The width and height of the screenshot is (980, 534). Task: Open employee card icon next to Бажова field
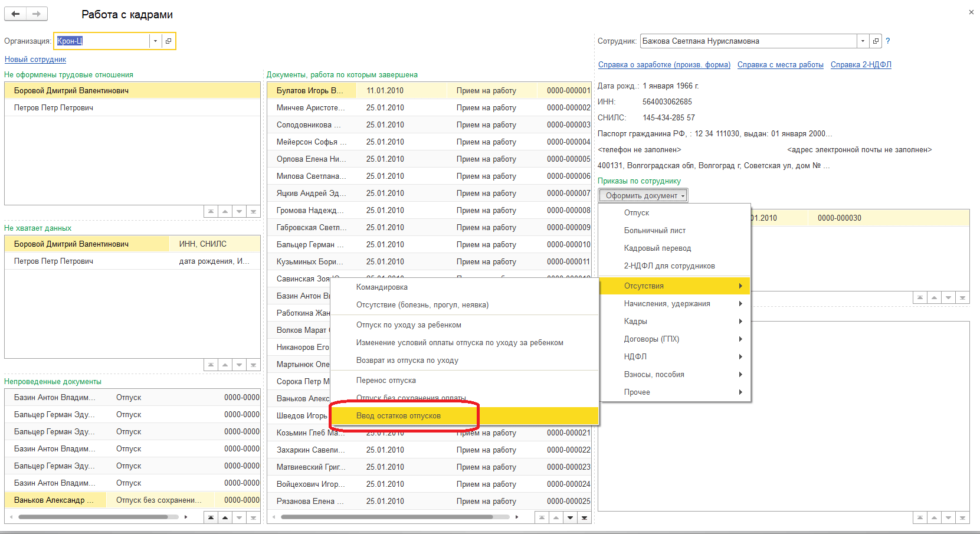(x=876, y=41)
